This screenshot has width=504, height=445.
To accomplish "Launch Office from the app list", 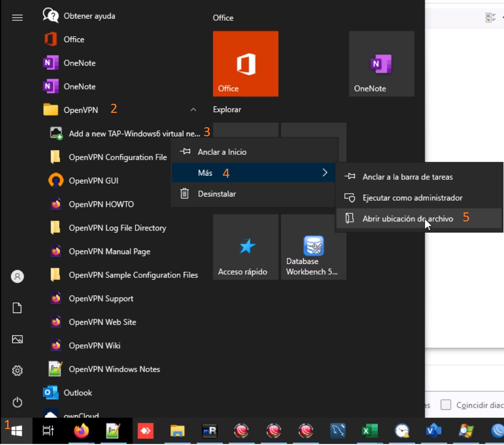I will pos(64,39).
